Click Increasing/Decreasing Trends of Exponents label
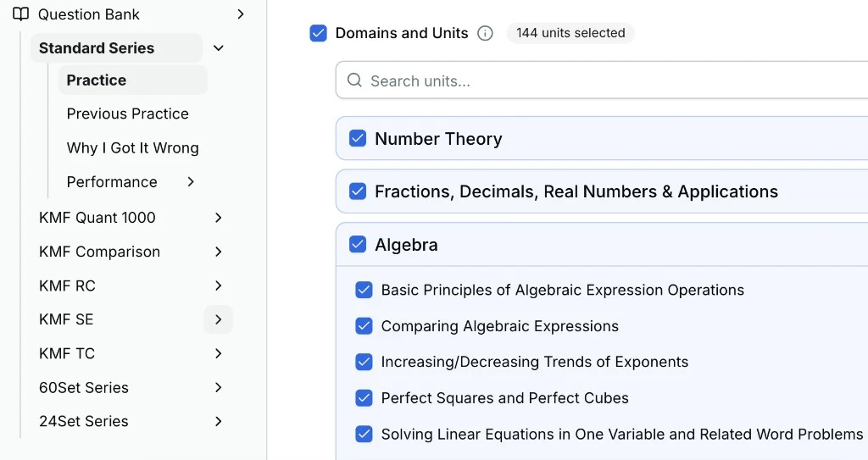Screen dimensions: 868x460 [x=535, y=362]
